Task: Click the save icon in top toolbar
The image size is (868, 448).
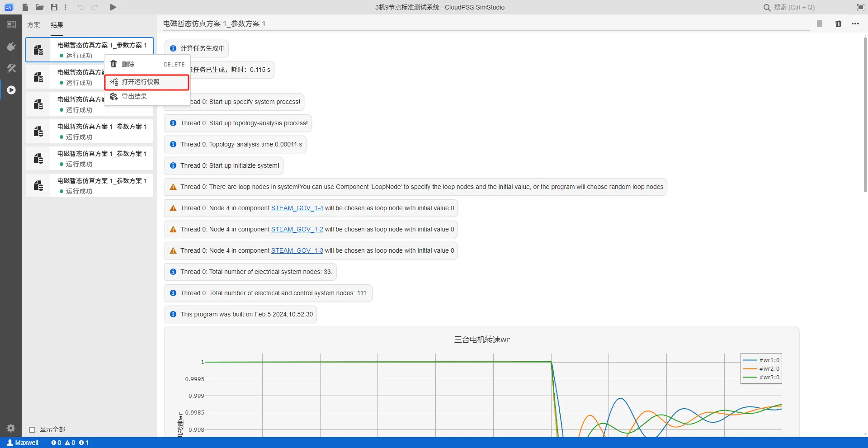Action: coord(54,7)
